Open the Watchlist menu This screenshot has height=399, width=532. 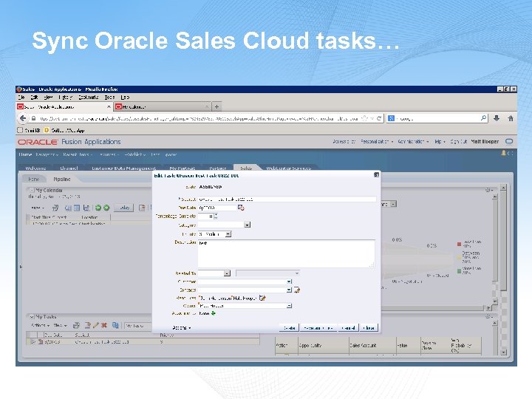[135, 154]
